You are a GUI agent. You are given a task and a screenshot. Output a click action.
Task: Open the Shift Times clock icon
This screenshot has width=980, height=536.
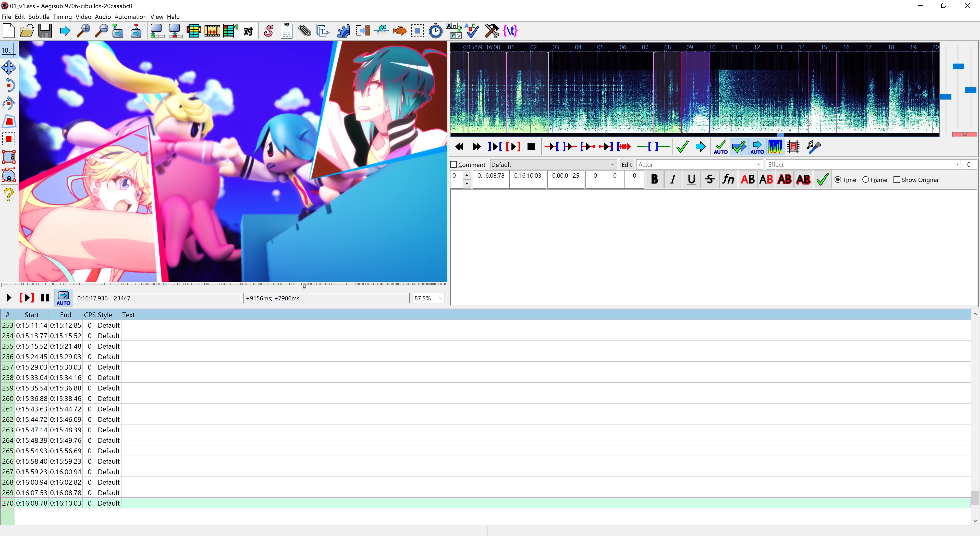pyautogui.click(x=436, y=31)
